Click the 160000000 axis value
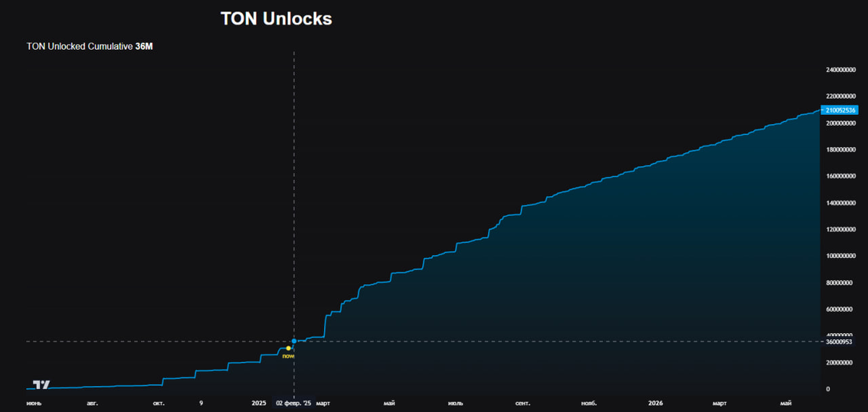The height and width of the screenshot is (412, 868). (x=841, y=176)
